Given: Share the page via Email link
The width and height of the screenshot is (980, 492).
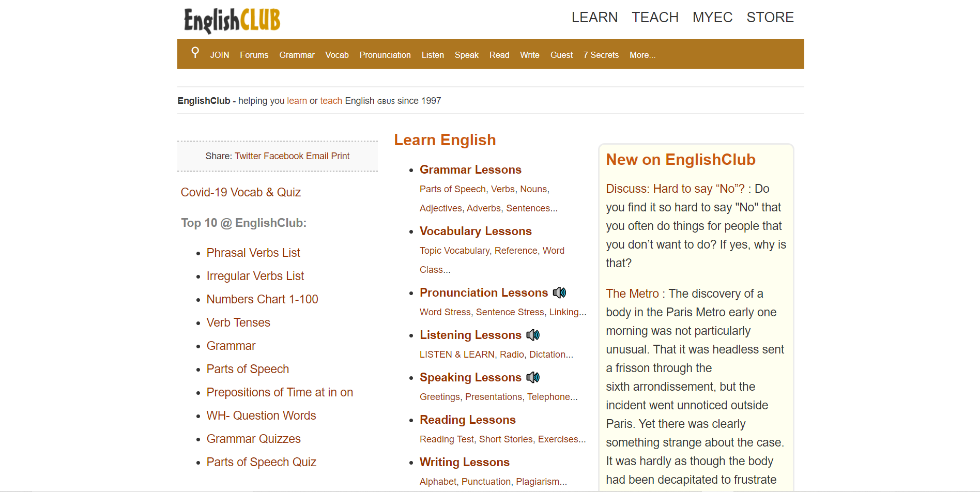Looking at the screenshot, I should point(317,156).
